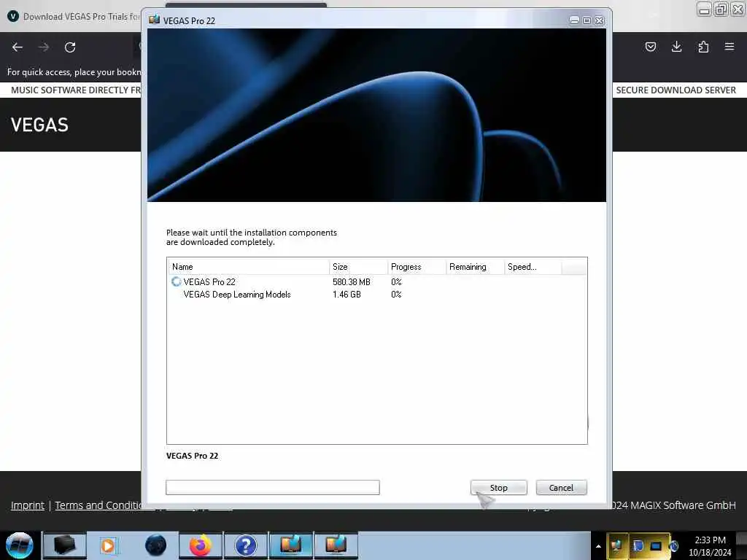Click the monitor display icon in system tray
747x560 pixels.
[656, 545]
